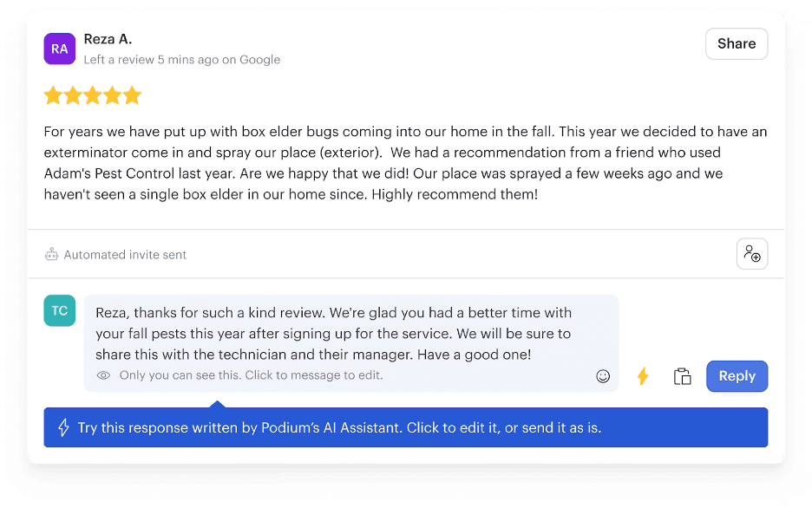Screen dimensions: 812x508
Task: Click the yellow AI lightning bolt icon
Action: pos(642,376)
